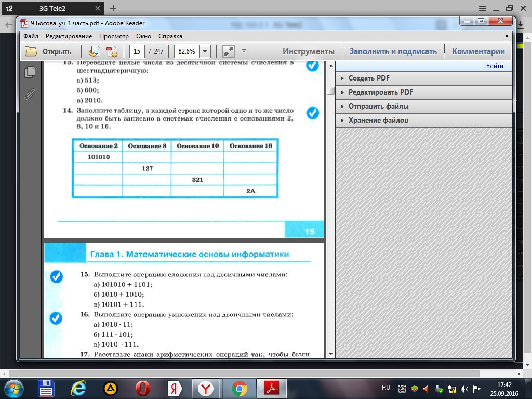Close the 3G Tele2 browser tab

[97, 8]
